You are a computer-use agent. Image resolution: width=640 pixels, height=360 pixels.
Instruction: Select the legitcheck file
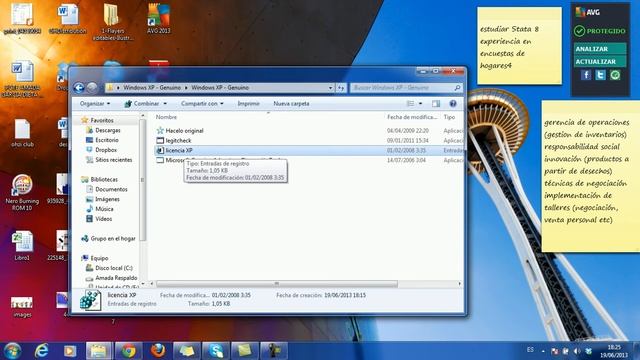coord(178,140)
